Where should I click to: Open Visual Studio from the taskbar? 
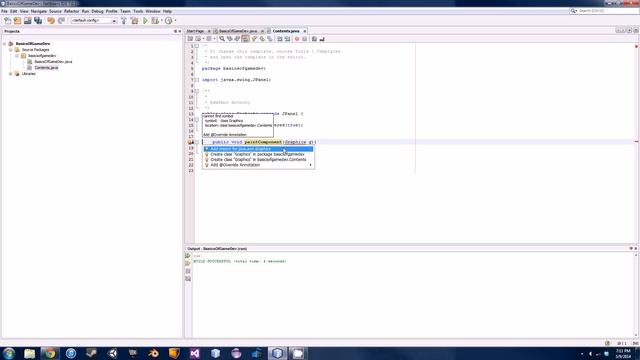click(195, 353)
